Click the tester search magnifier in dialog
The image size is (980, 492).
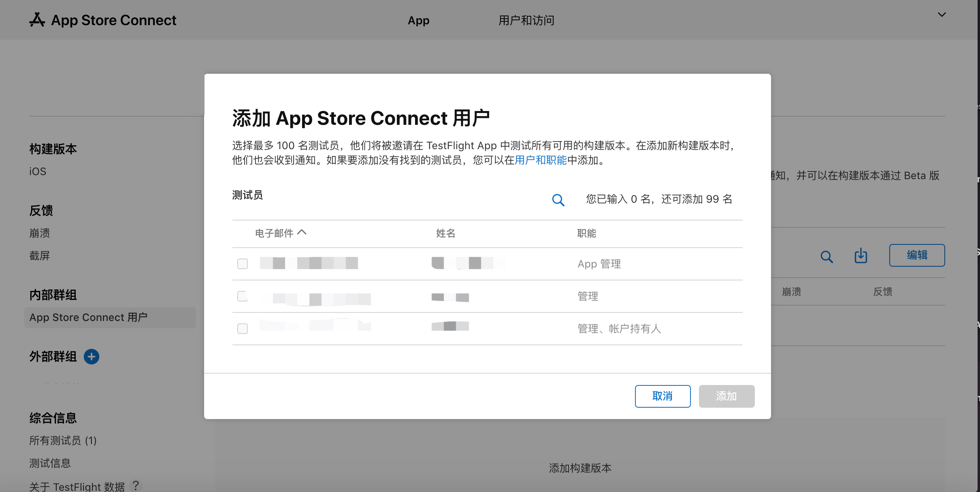coord(558,200)
